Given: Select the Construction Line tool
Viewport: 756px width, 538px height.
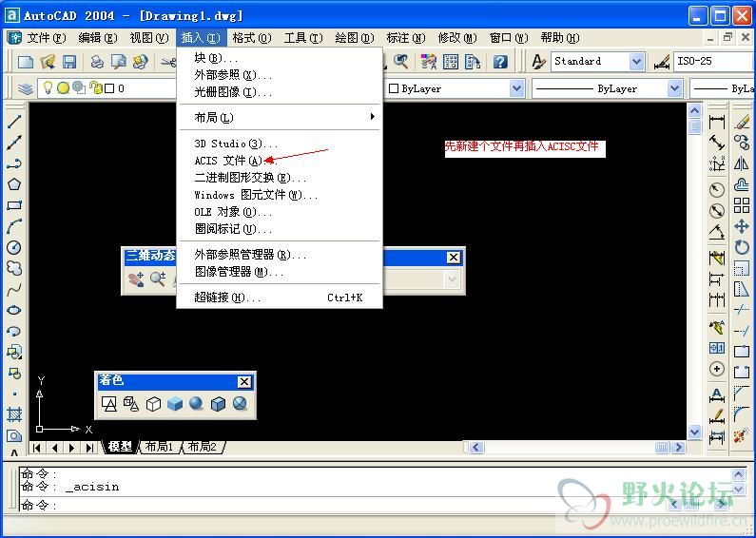Looking at the screenshot, I should pos(14,143).
